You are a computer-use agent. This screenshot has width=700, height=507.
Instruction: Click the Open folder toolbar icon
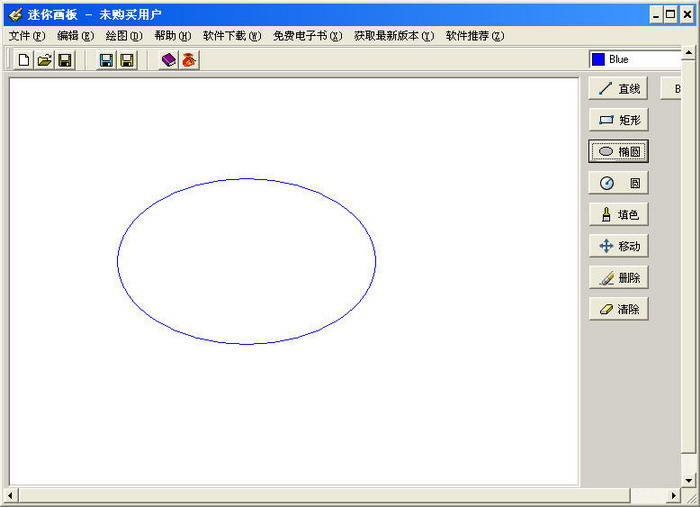44,60
